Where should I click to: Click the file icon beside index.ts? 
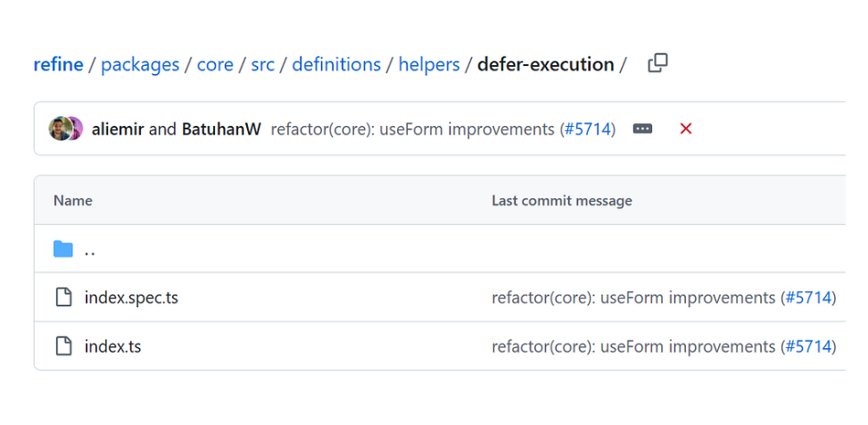pos(64,346)
